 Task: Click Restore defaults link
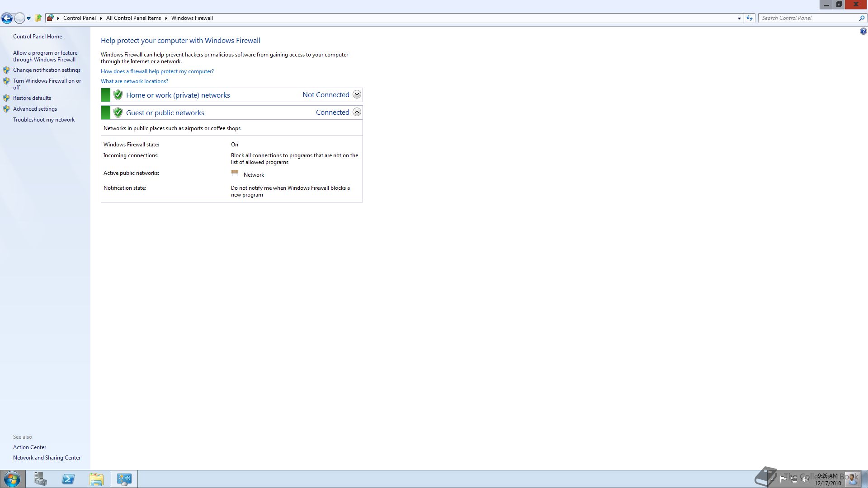click(x=32, y=98)
